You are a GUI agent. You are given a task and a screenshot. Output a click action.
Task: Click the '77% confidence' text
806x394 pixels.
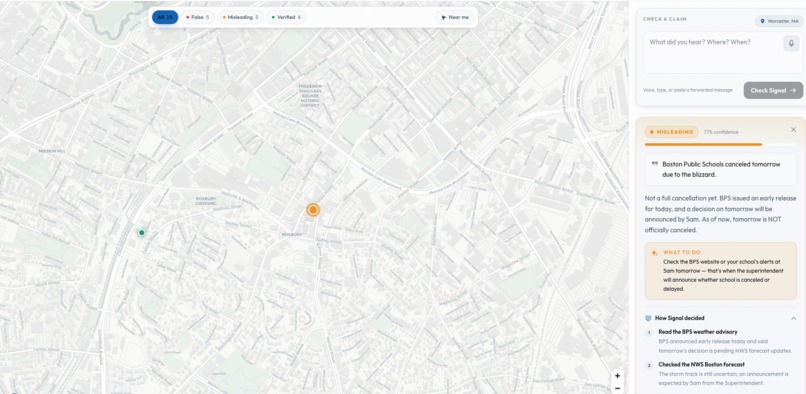721,132
